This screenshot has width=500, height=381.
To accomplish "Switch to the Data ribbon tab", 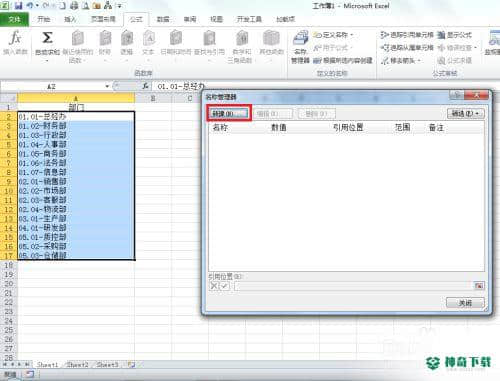I will point(163,19).
